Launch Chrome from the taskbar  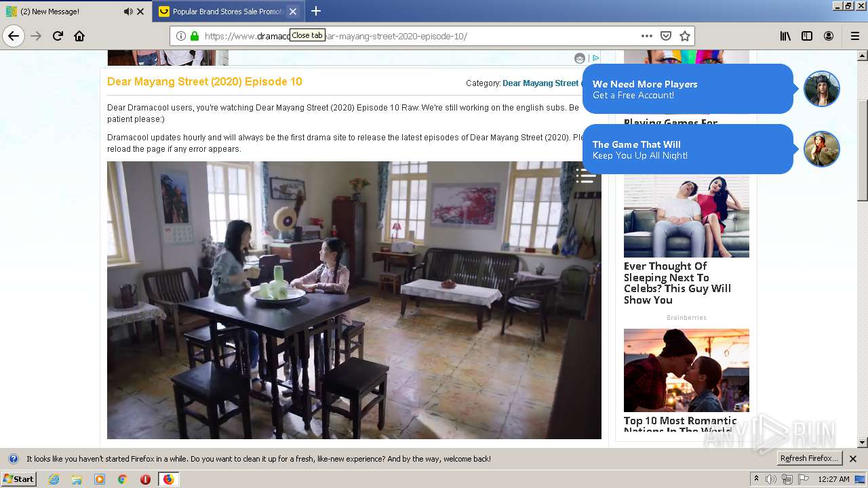coord(123,479)
